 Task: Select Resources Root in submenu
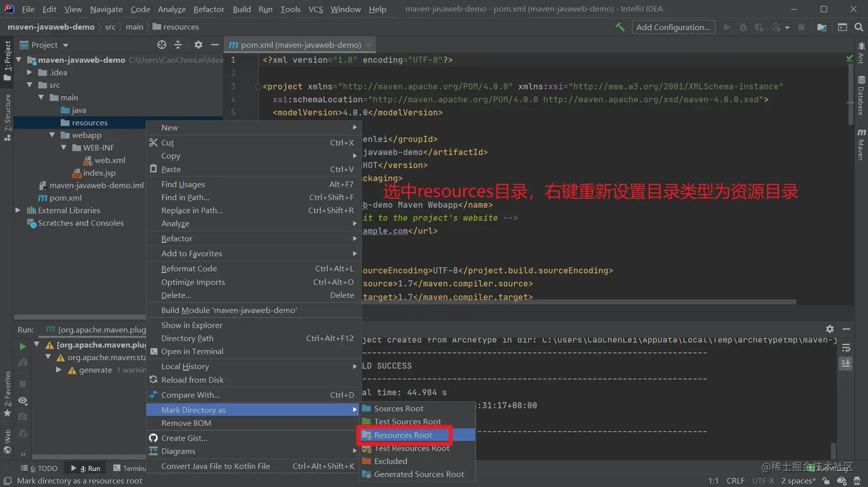[x=417, y=435]
